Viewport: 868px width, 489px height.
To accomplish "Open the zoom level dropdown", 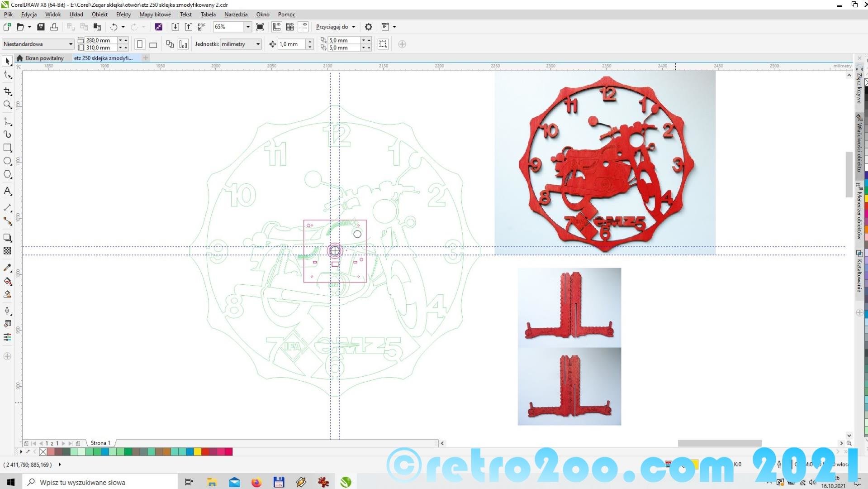I will click(247, 27).
